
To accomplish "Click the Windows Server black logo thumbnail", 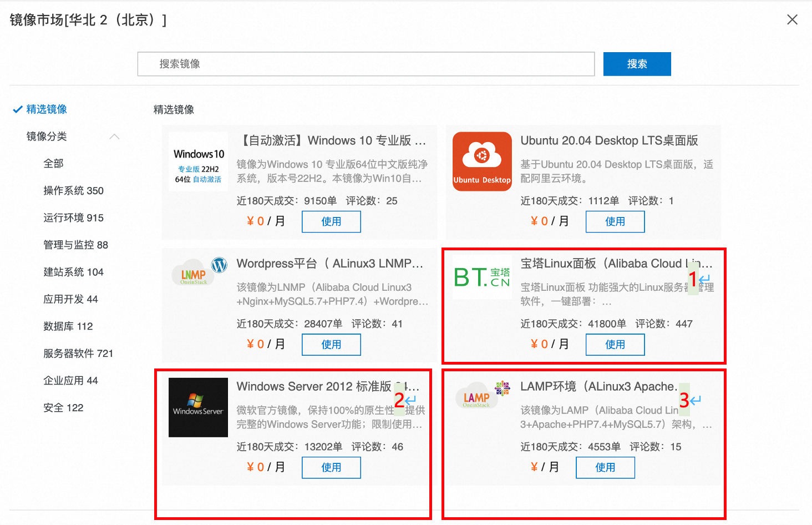I will (x=198, y=407).
